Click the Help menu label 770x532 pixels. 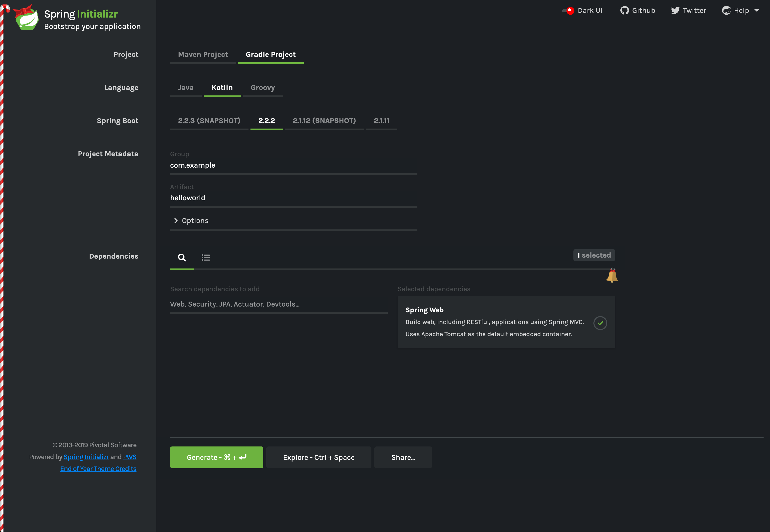coord(741,11)
